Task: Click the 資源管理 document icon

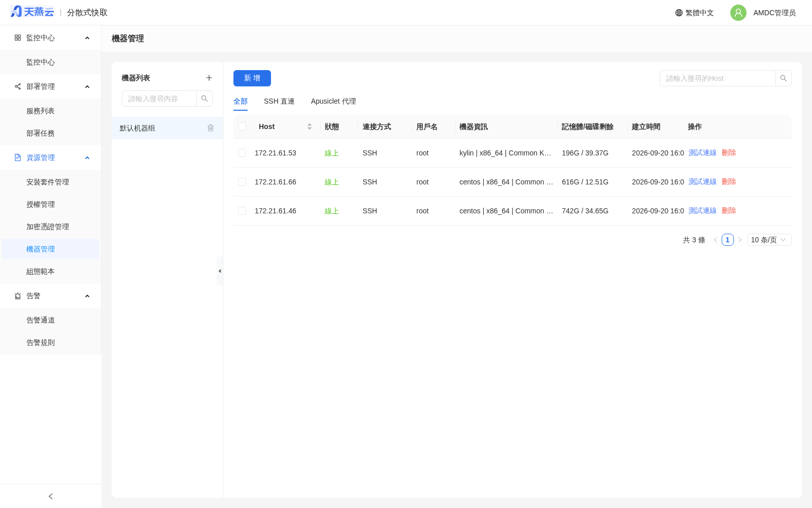Action: pyautogui.click(x=18, y=157)
